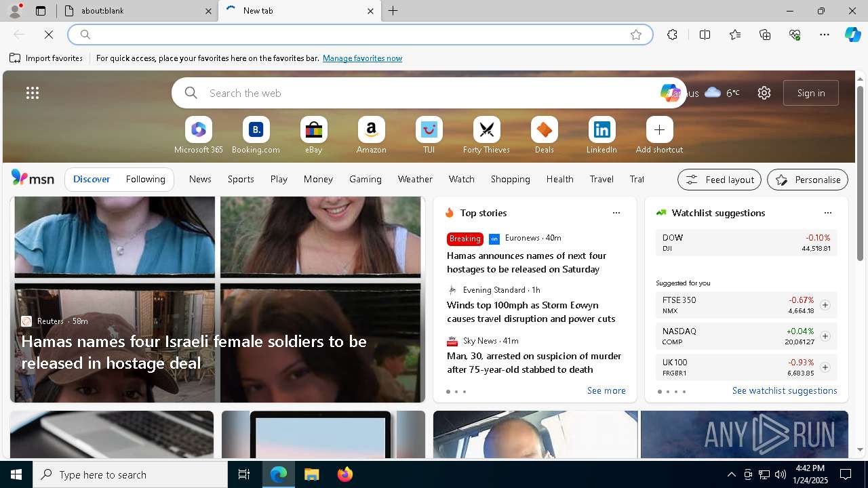This screenshot has width=868, height=488.
Task: Click the Import favorites button
Action: (x=46, y=58)
